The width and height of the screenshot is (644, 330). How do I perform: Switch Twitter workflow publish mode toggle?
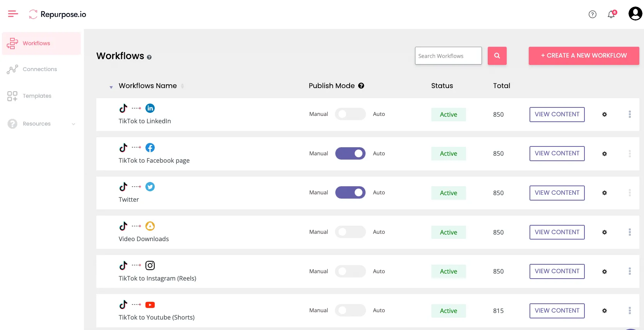tap(350, 192)
